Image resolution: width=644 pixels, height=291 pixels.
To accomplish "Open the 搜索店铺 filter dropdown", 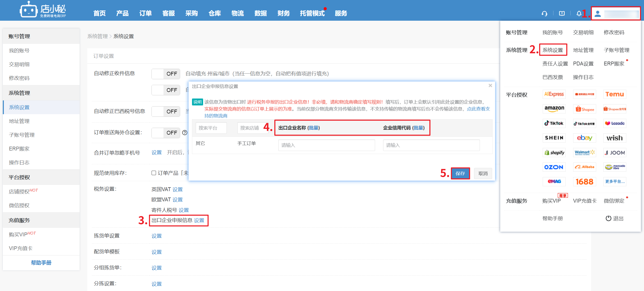I will pyautogui.click(x=250, y=128).
